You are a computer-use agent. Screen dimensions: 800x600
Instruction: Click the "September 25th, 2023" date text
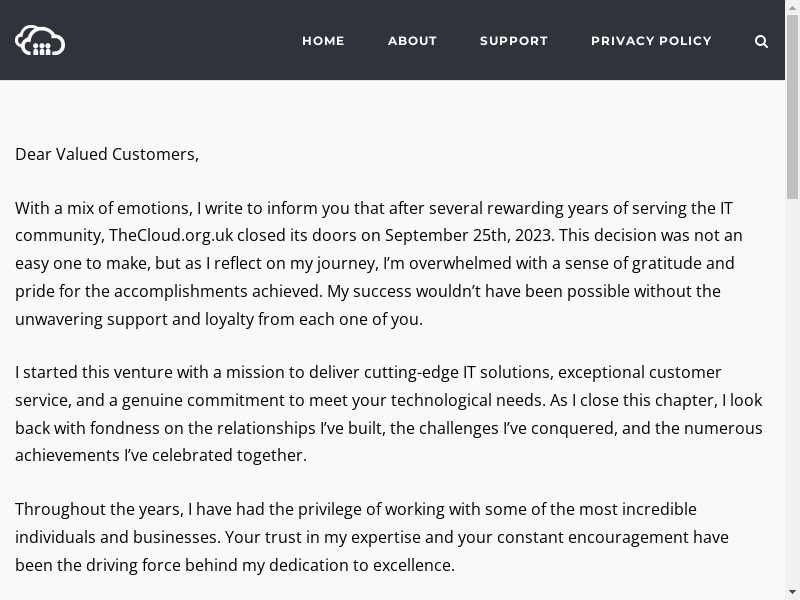(x=469, y=236)
